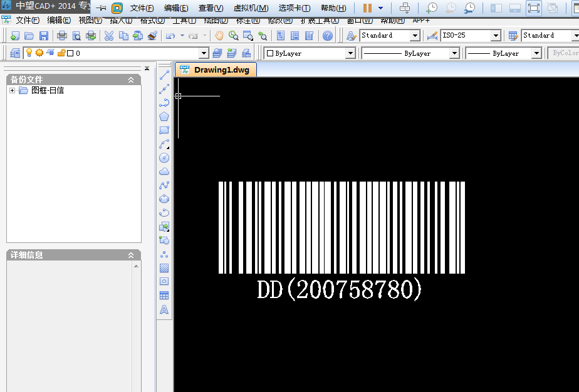
Task: Select the Polygon tool
Action: (164, 116)
